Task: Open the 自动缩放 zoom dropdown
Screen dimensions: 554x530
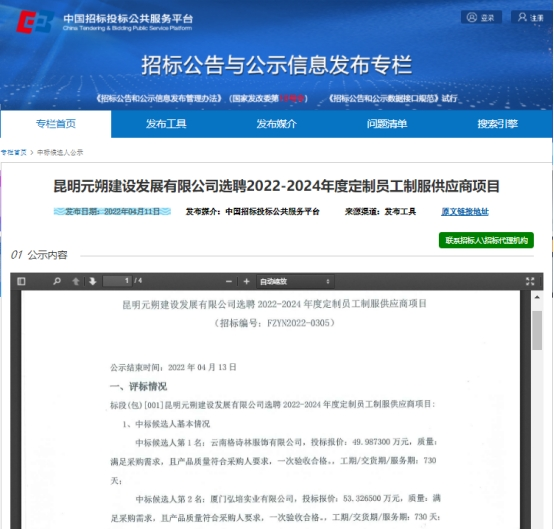Action: coord(295,282)
